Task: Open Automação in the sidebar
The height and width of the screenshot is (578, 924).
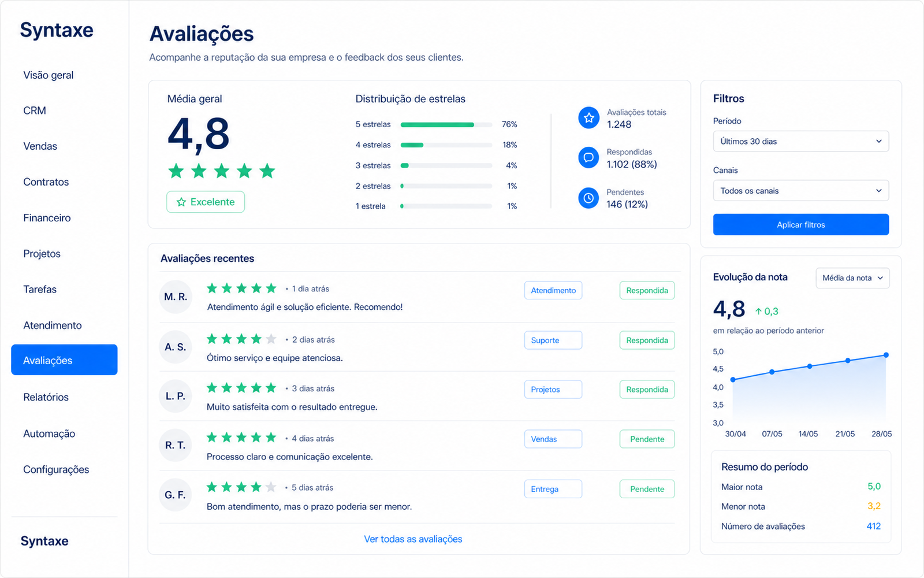Action: [49, 433]
